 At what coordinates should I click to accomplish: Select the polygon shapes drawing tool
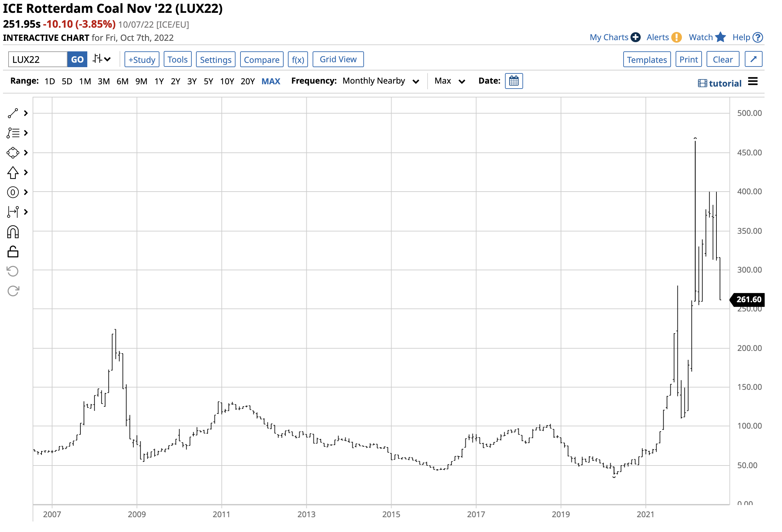tap(13, 153)
